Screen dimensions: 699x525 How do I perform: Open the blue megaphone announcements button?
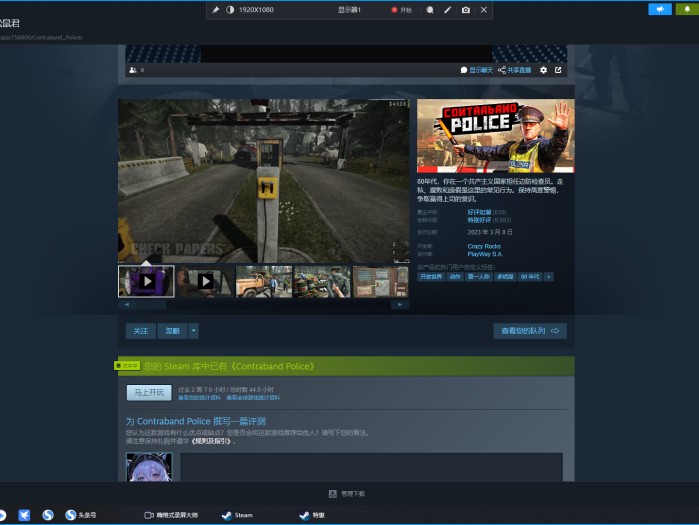[x=660, y=9]
